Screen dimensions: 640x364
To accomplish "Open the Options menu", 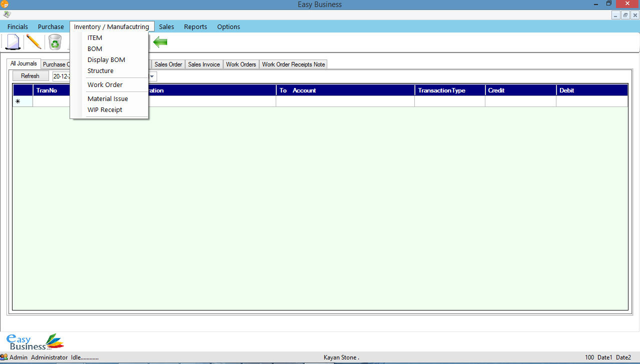I will click(229, 26).
